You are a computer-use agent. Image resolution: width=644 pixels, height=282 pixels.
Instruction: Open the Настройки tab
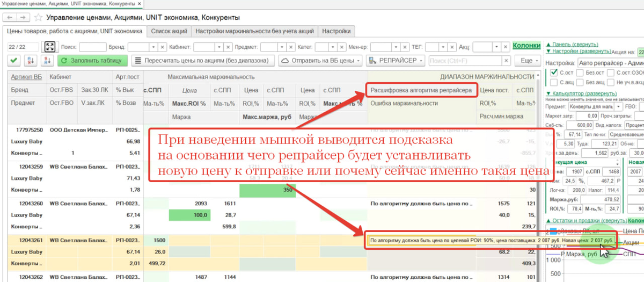pyautogui.click(x=337, y=31)
